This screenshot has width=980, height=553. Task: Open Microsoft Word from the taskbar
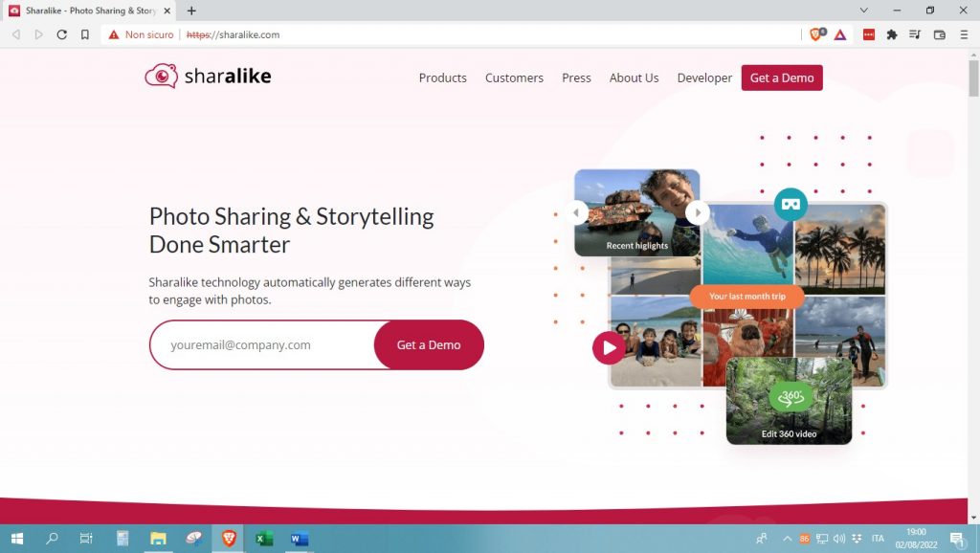click(299, 539)
